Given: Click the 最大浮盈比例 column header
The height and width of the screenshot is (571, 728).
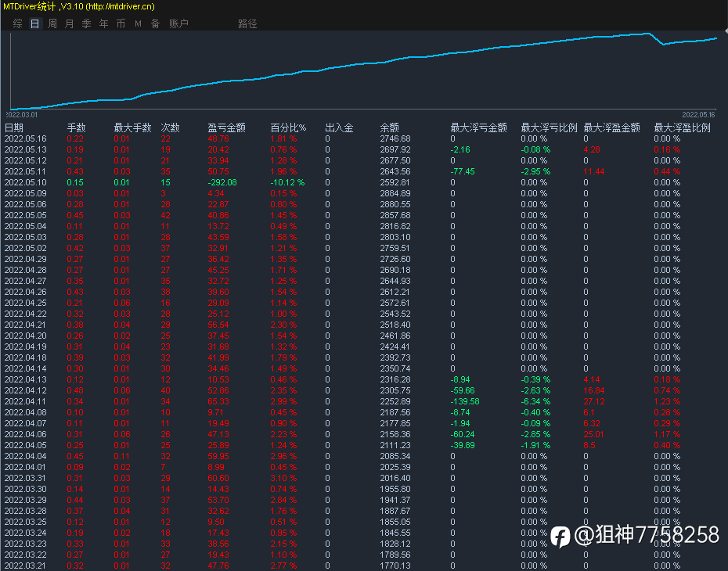Looking at the screenshot, I should coord(682,127).
